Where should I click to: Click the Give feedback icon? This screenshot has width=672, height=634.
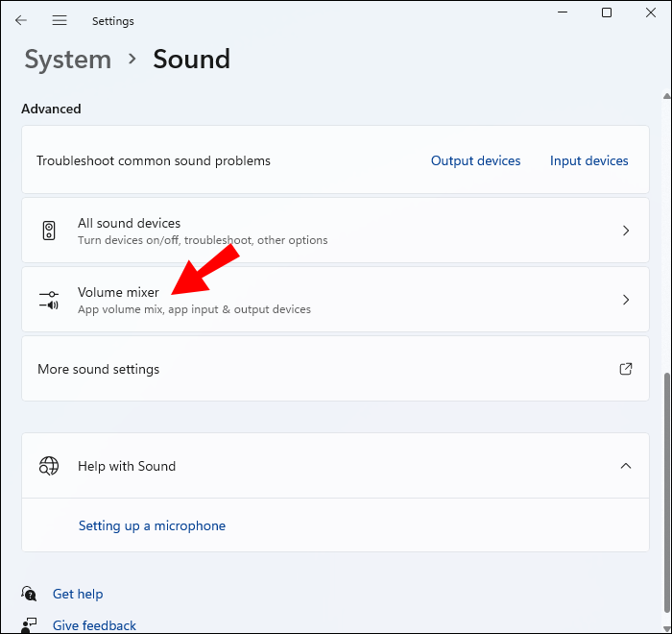(x=30, y=624)
